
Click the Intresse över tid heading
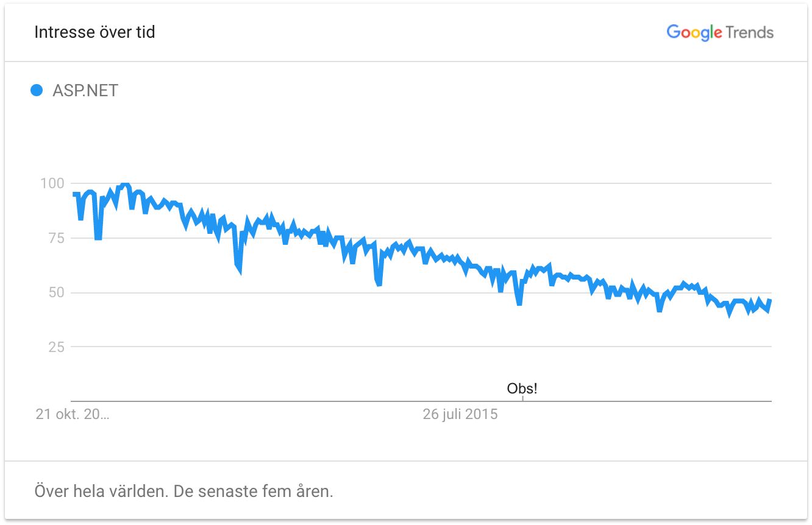click(x=94, y=32)
